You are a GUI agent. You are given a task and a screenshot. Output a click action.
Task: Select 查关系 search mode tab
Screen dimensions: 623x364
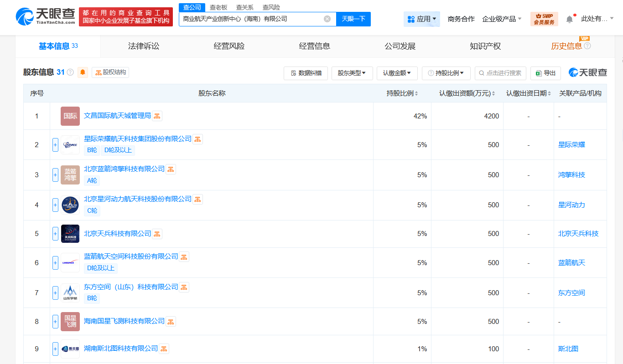pyautogui.click(x=245, y=7)
